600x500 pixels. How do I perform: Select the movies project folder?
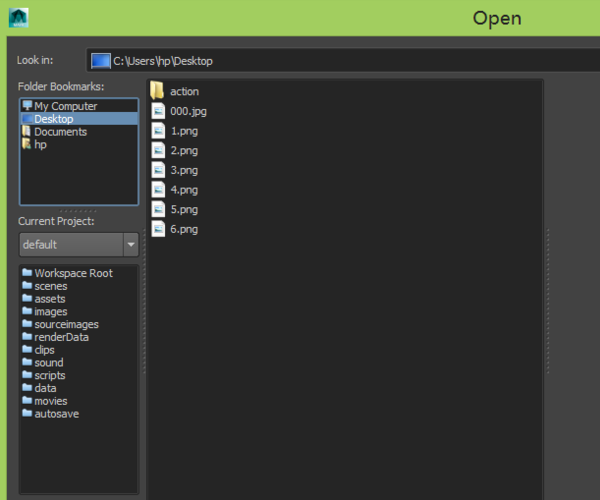pos(50,401)
